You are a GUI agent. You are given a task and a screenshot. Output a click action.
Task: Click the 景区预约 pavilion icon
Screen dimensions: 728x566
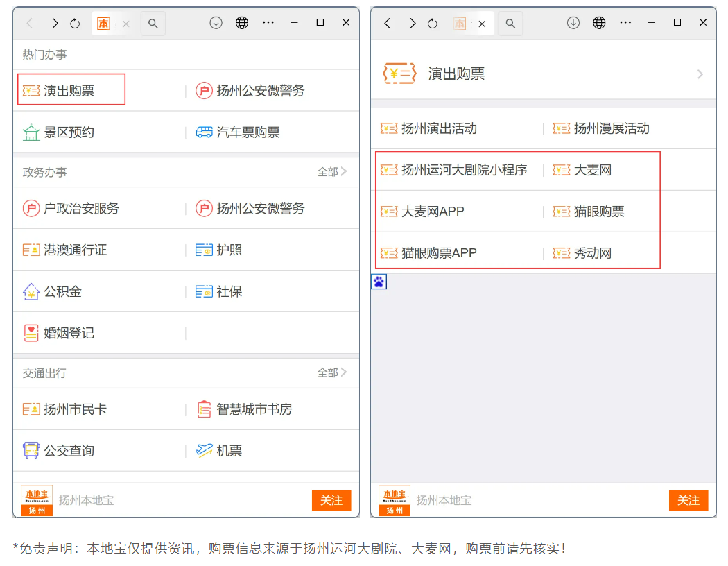31,132
